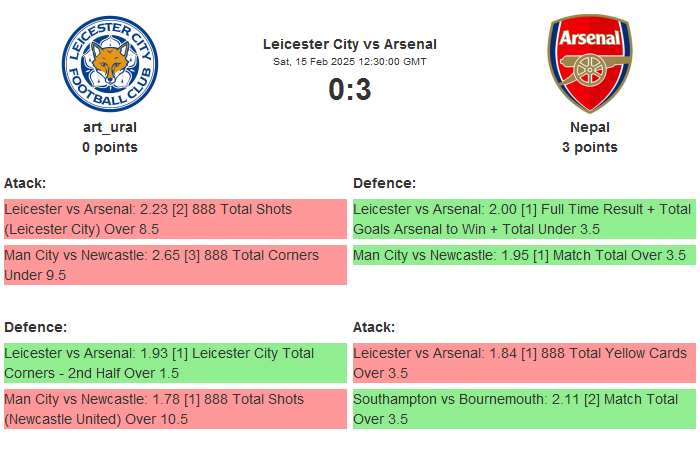Viewport: 700px width, 460px height.
Task: Select the Total Yellow Cards Over 3.5 bet
Action: tap(524, 363)
